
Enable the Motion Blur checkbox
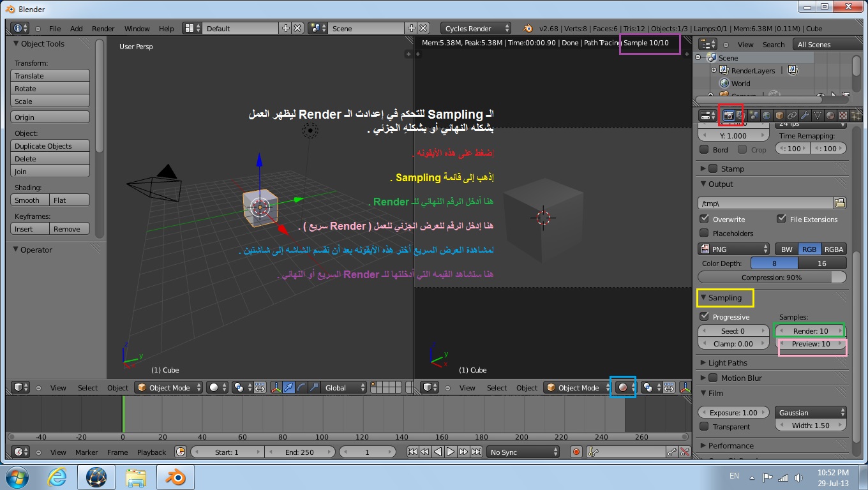pyautogui.click(x=714, y=378)
